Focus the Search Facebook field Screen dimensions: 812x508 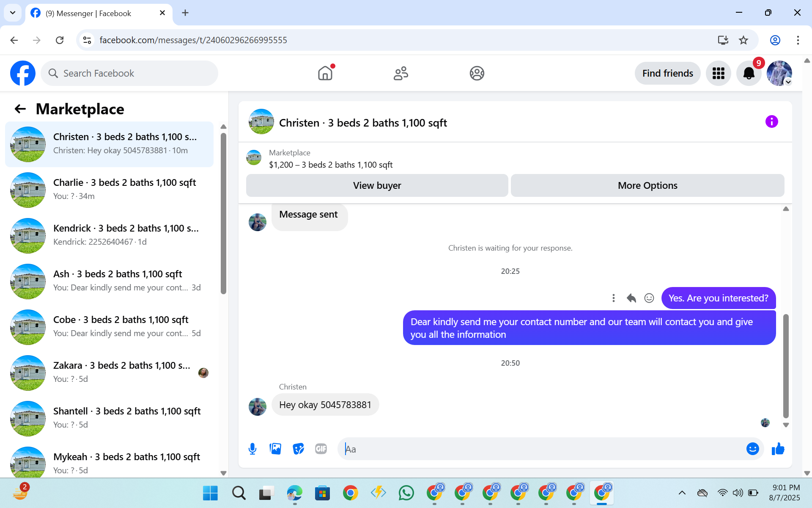129,73
